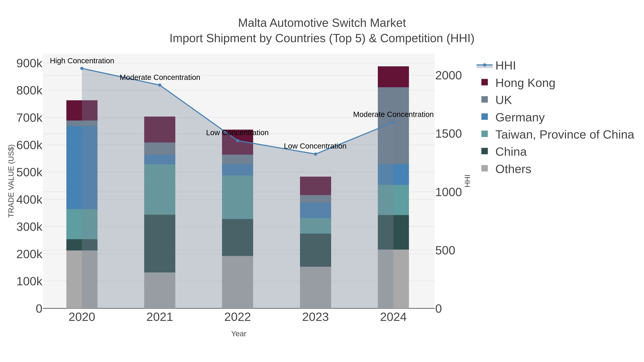The width and height of the screenshot is (644, 362).
Task: Toggle the Hong Kong legend entry
Action: click(518, 83)
